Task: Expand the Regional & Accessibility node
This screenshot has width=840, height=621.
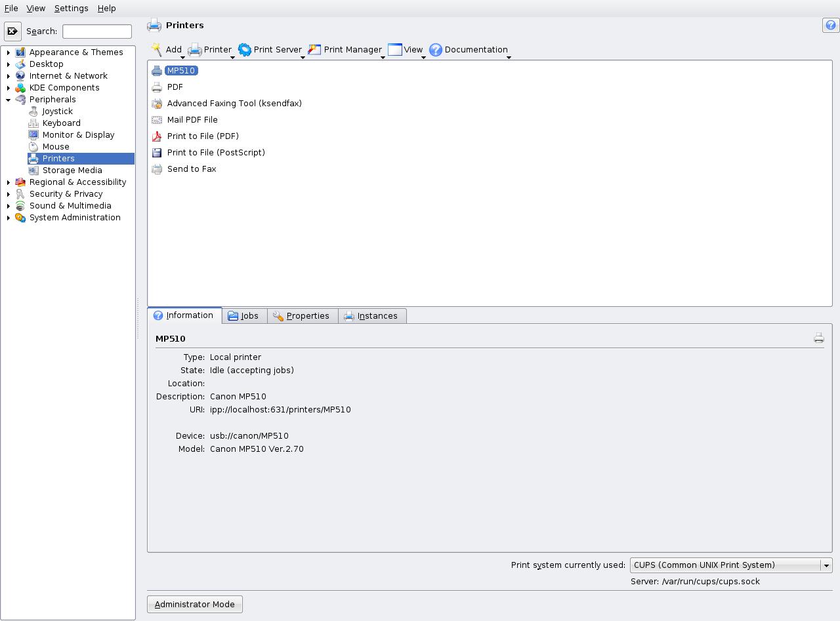Action: click(x=9, y=182)
